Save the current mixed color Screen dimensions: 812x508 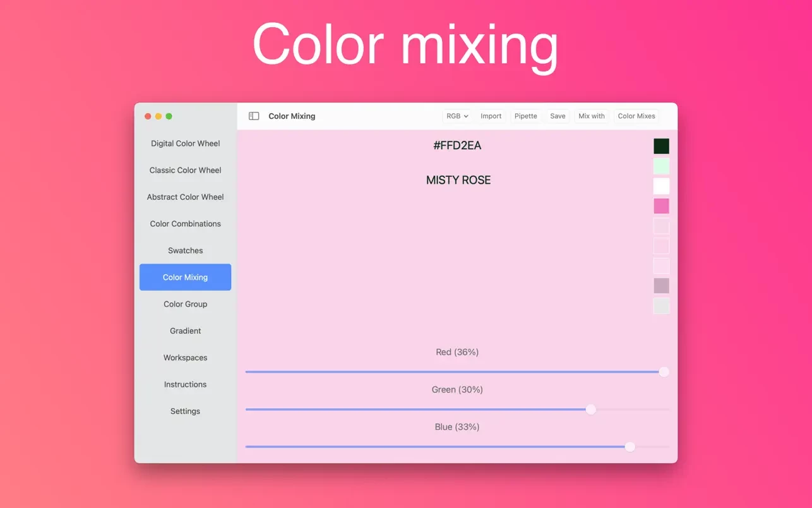(x=557, y=116)
